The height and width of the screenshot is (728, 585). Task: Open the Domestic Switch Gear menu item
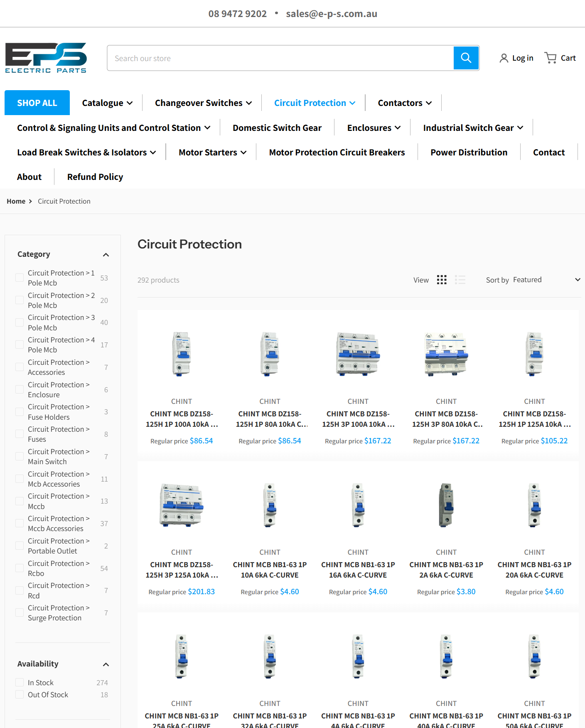point(277,128)
